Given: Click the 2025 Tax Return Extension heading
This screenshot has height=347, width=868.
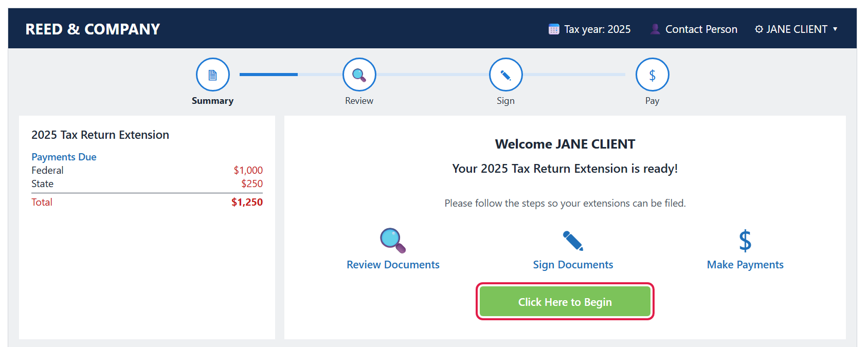Looking at the screenshot, I should click(x=100, y=135).
